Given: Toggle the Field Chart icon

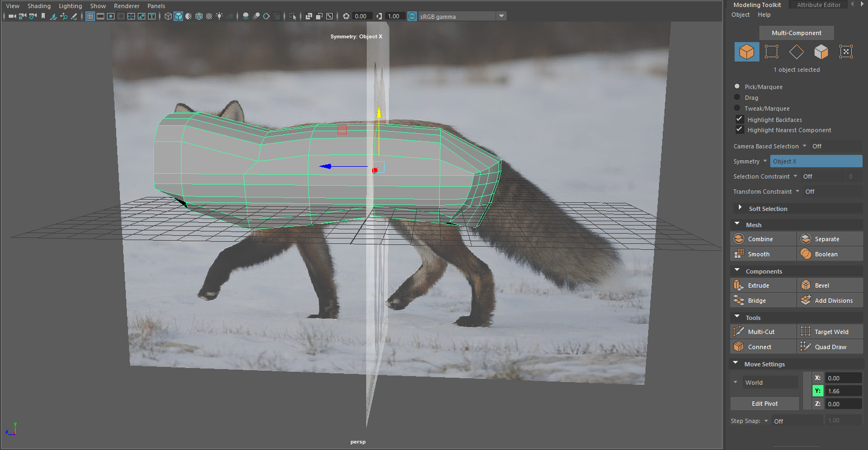Looking at the screenshot, I should (131, 16).
